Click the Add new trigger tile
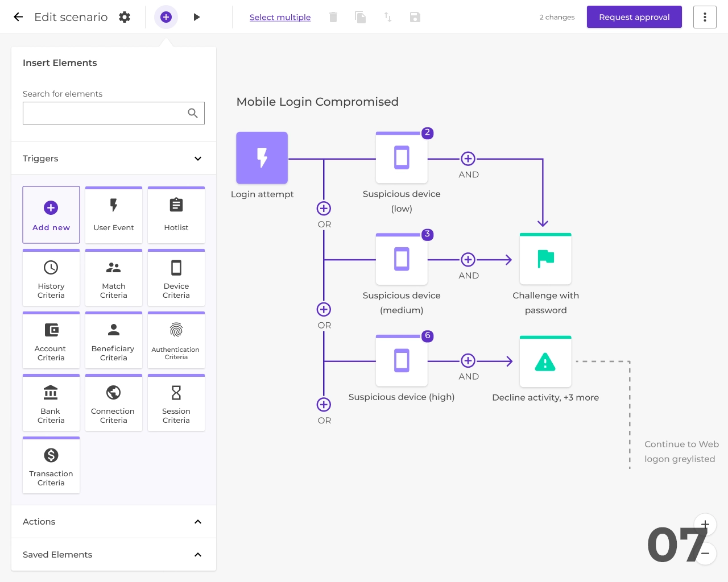728x582 pixels. (51, 215)
